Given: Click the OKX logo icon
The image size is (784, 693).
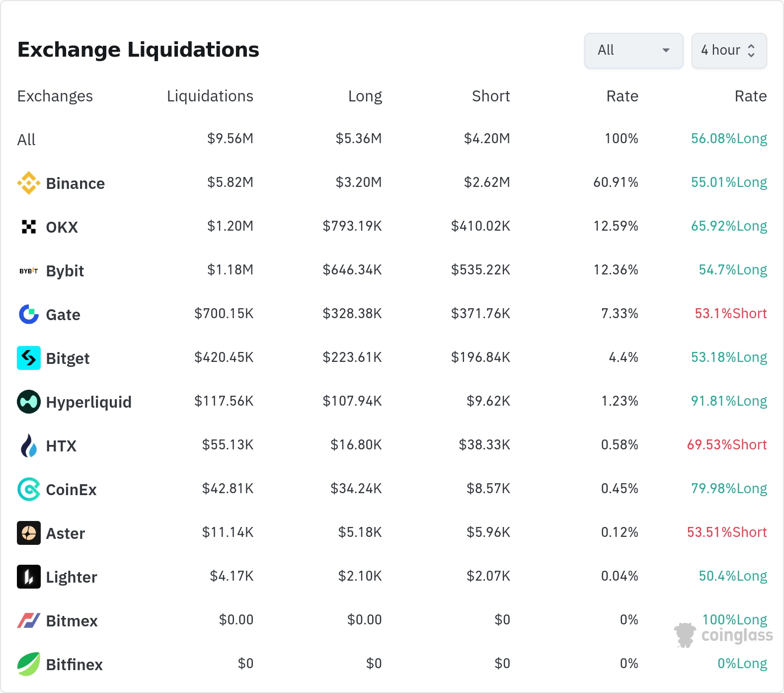Looking at the screenshot, I should click(29, 227).
